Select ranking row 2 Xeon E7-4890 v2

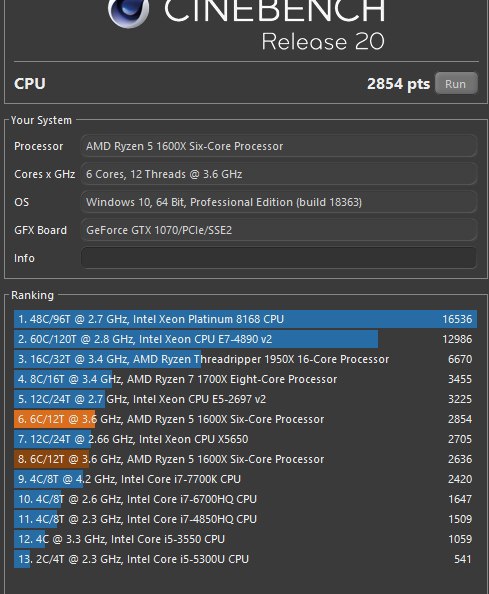[x=245, y=339]
